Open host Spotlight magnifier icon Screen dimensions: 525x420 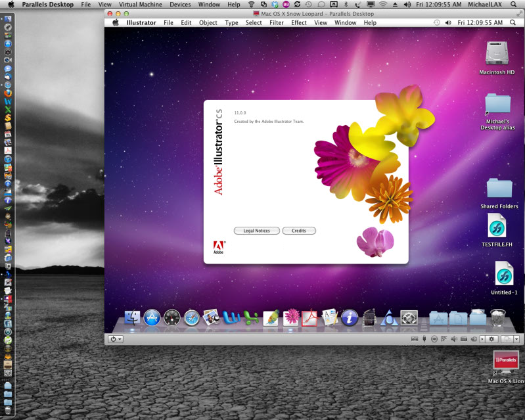(514, 5)
